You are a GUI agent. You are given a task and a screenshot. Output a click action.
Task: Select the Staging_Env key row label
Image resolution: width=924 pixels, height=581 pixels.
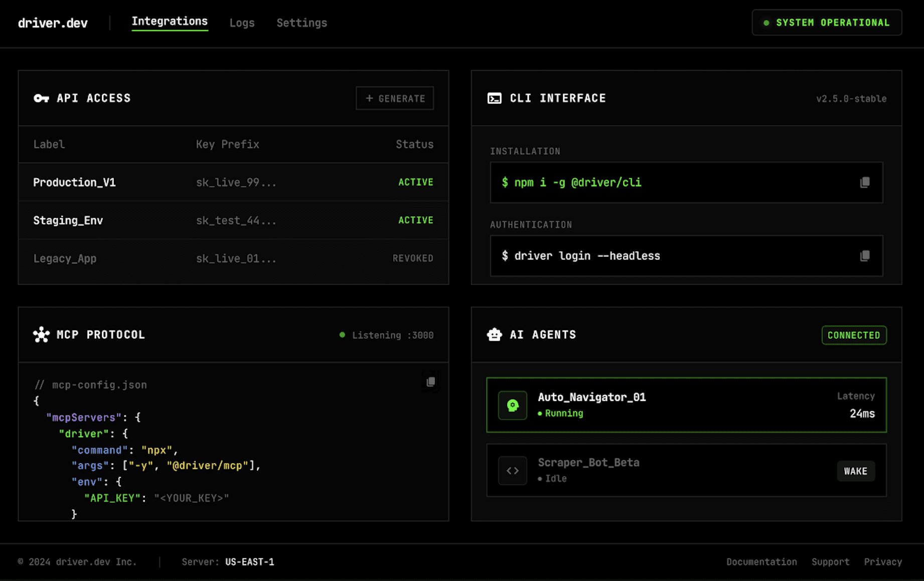click(x=68, y=220)
